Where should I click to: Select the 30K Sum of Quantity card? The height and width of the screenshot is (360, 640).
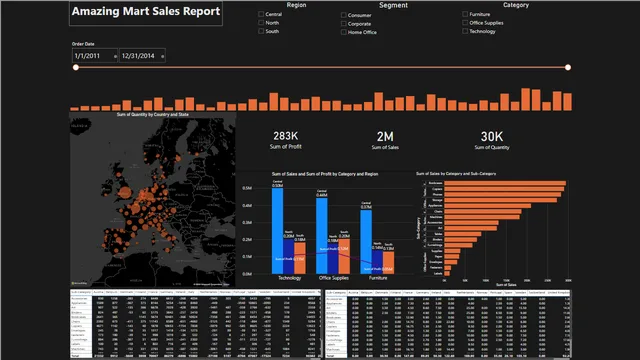pyautogui.click(x=492, y=140)
